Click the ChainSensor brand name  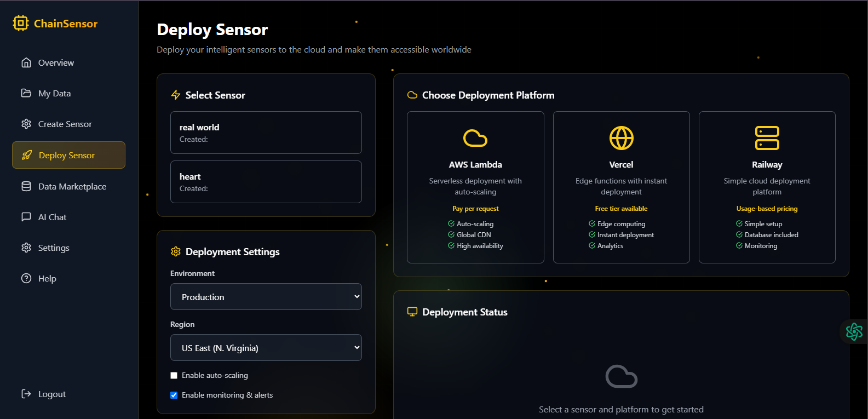[66, 24]
